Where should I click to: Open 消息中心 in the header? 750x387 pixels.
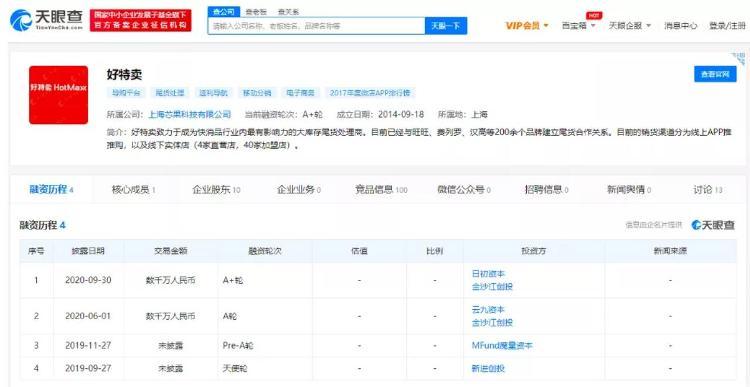coord(680,26)
